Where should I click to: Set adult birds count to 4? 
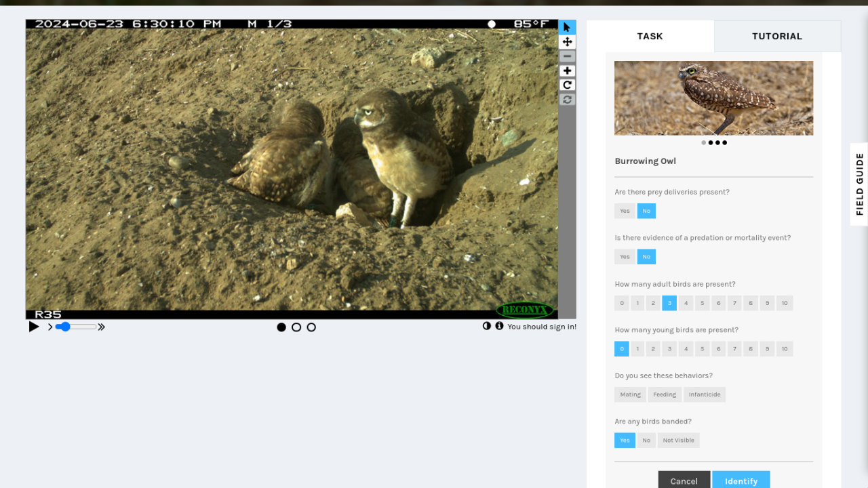(x=686, y=303)
